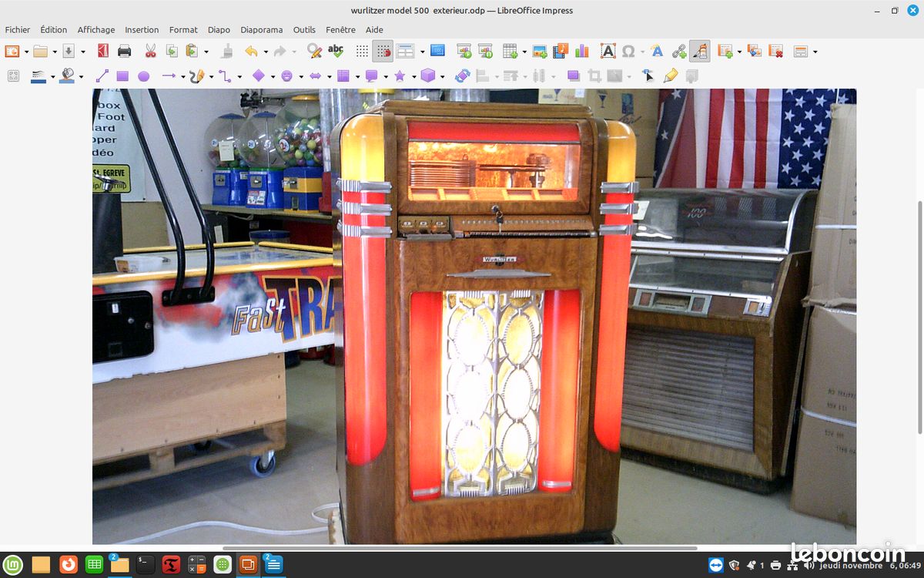This screenshot has width=924, height=578.
Task: Open the fill color swatch picker
Action: [80, 76]
